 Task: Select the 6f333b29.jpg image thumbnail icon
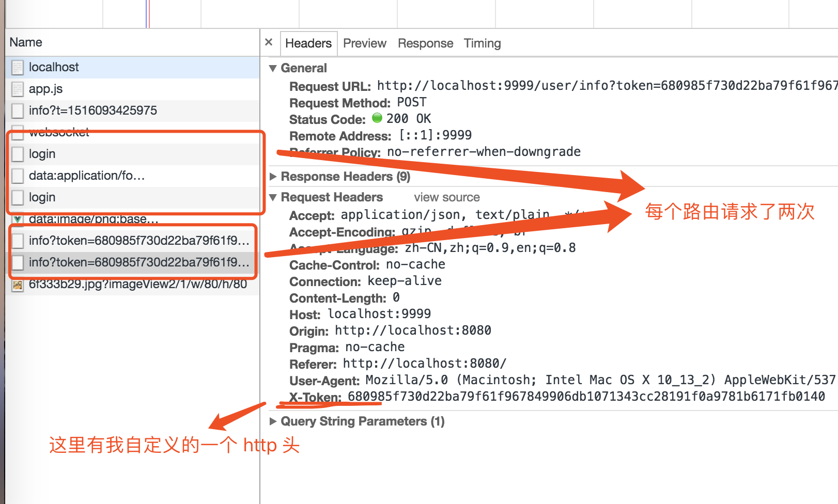tap(18, 285)
